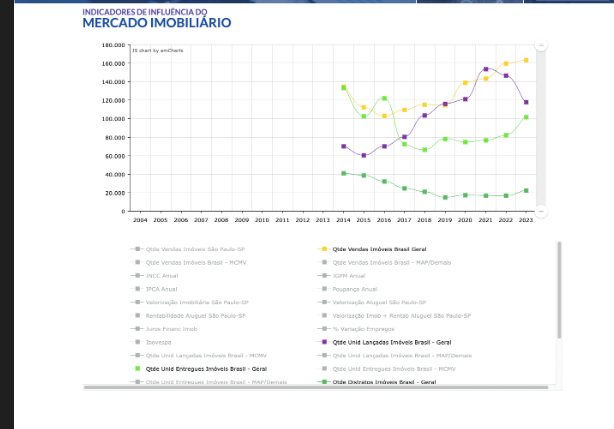
Task: Click the grey Ibovespa legend marker
Action: (x=138, y=342)
